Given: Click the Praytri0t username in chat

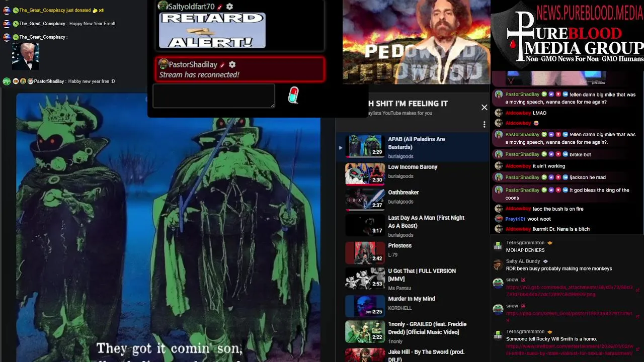Looking at the screenshot, I should click(x=515, y=219).
